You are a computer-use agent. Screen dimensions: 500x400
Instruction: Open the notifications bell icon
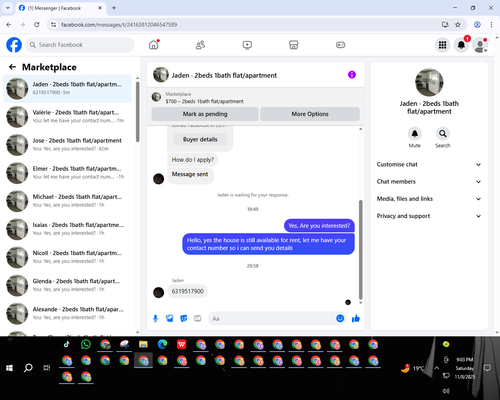pyautogui.click(x=461, y=45)
